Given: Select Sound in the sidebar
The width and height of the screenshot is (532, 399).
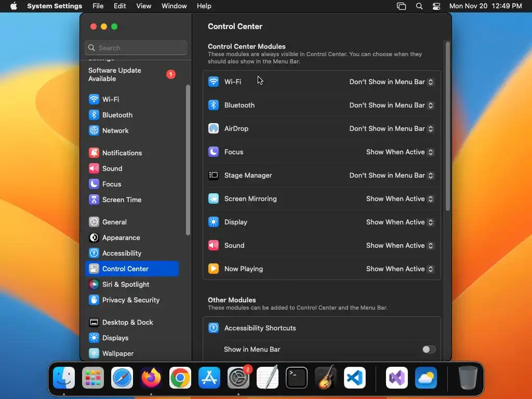Looking at the screenshot, I should coord(131,169).
